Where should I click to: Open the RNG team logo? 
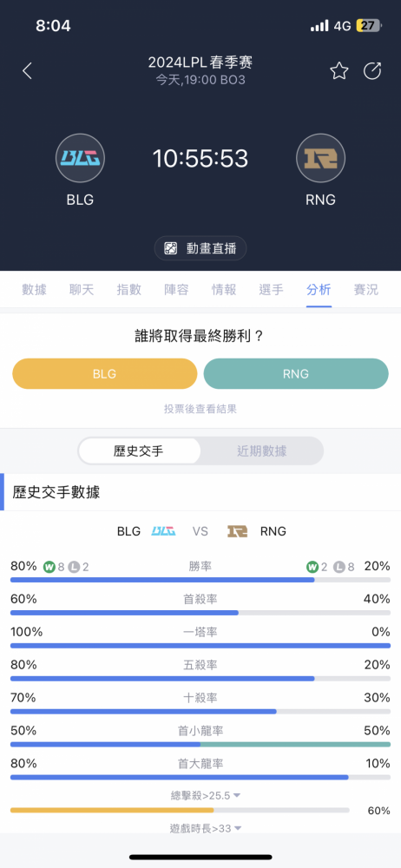tap(320, 158)
